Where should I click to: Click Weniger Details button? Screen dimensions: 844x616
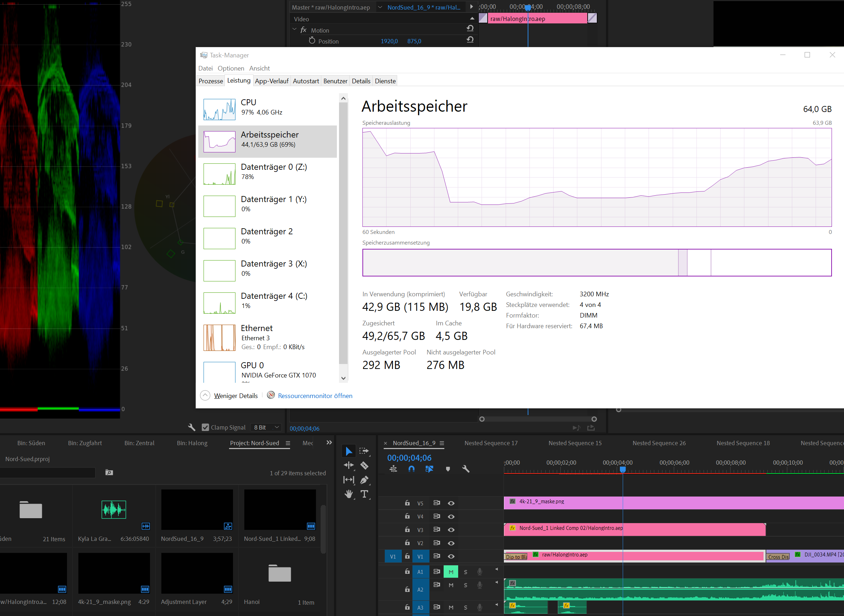235,396
